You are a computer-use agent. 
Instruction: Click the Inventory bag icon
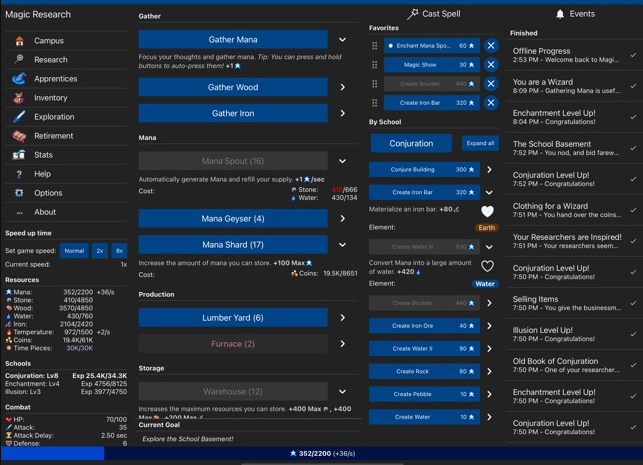(19, 98)
